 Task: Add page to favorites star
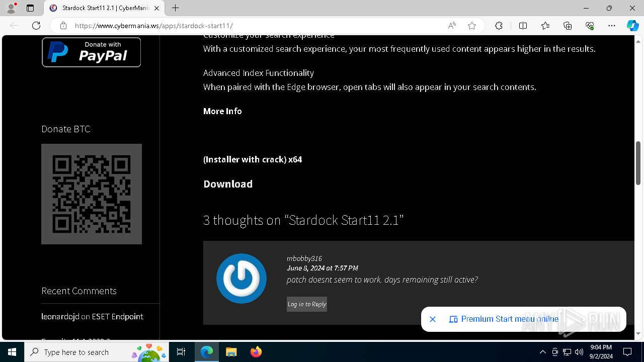click(472, 26)
